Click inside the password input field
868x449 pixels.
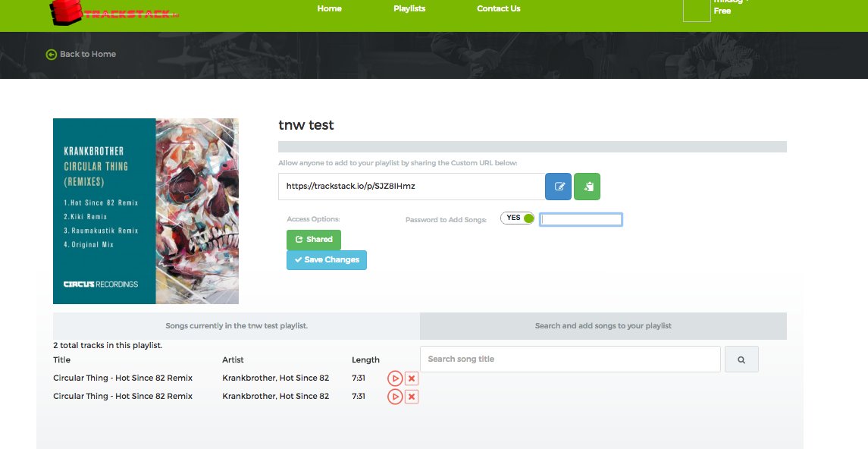click(x=581, y=218)
